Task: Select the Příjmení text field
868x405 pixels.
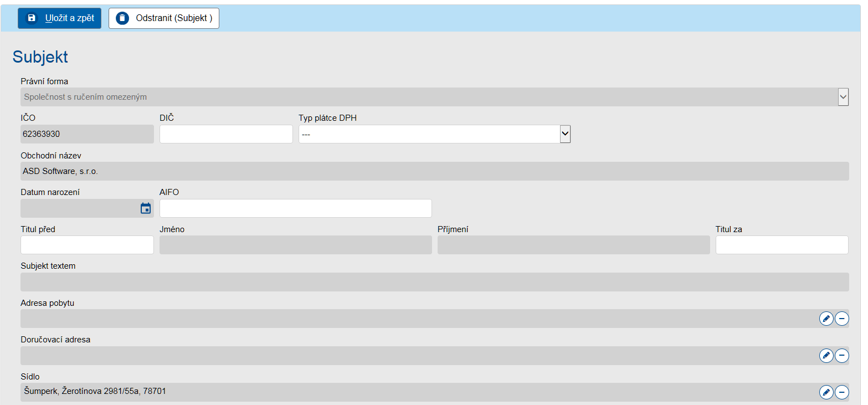Action: (x=573, y=245)
